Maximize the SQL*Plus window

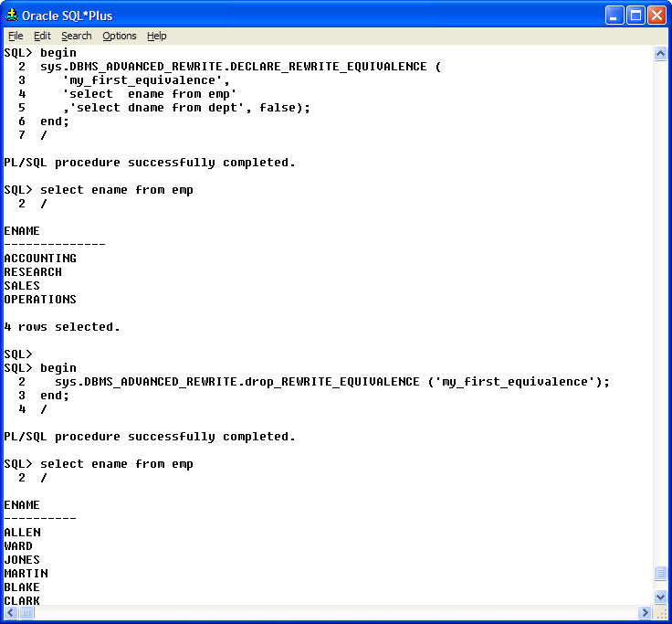[635, 16]
